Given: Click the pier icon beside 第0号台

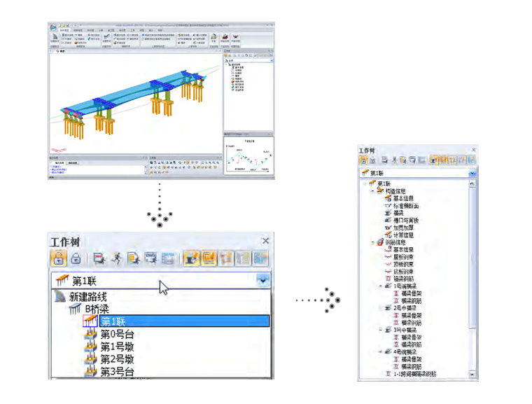Looking at the screenshot, I should coord(90,334).
